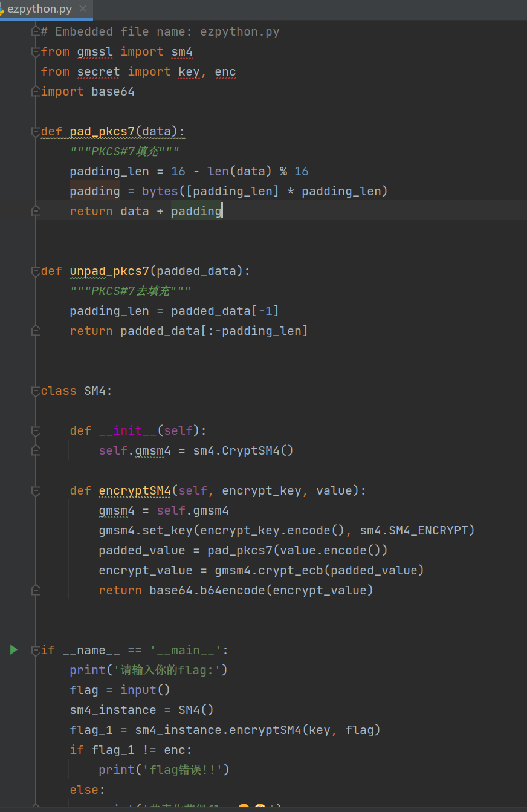Click 'padded_data[:-padding_len]'
527x812 pixels.
point(215,331)
